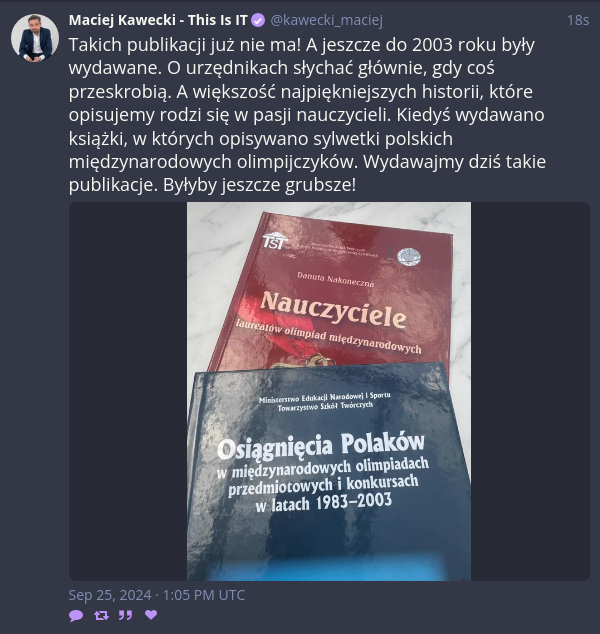Click the reply speech bubble icon
This screenshot has height=634, width=600.
click(x=76, y=615)
